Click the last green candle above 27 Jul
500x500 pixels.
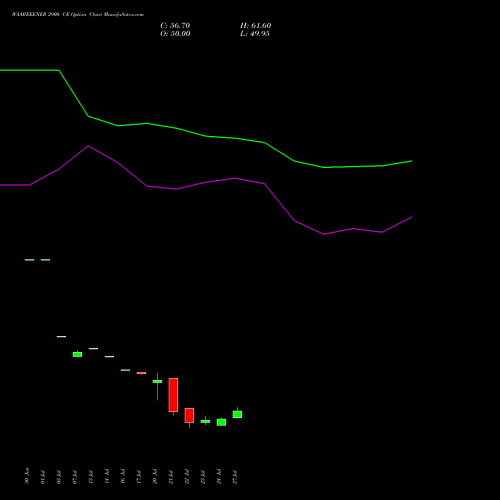tap(237, 414)
